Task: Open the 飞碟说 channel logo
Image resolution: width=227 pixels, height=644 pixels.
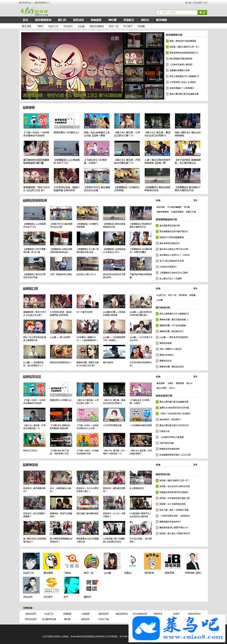Action: pos(72,561)
